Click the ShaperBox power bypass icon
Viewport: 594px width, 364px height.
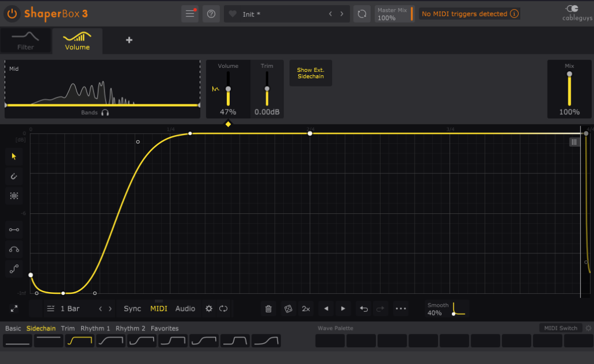(x=12, y=13)
